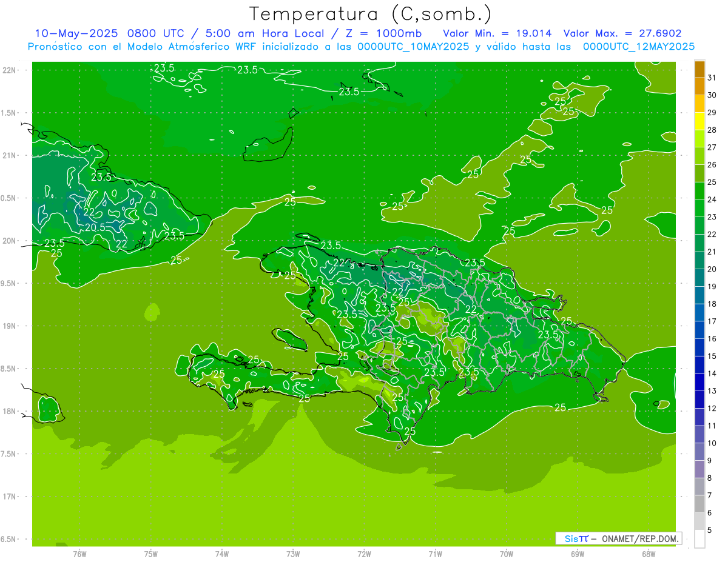Click the olive green 25–26 legend swatch
Image resolution: width=728 pixels, height=562 pixels.
coord(699,173)
